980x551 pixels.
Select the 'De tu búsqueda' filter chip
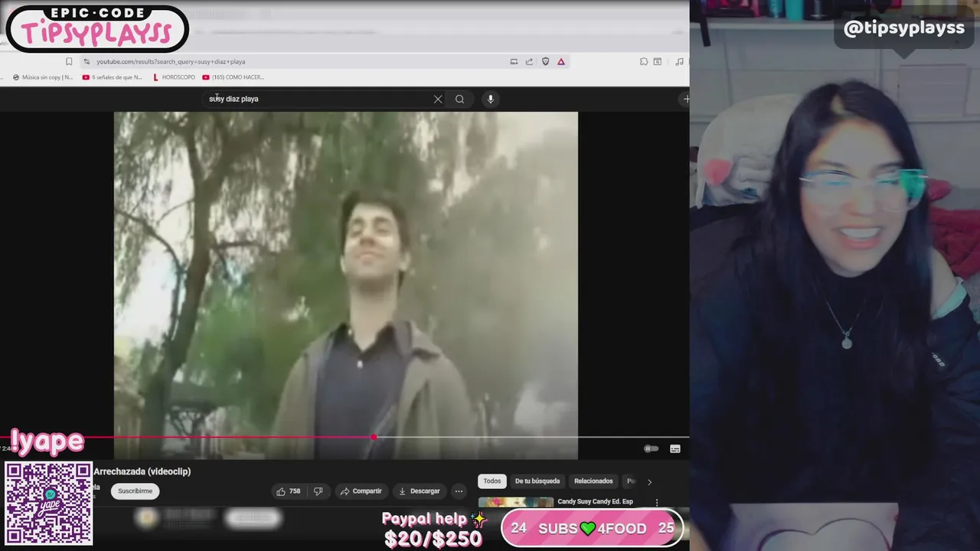coord(537,481)
